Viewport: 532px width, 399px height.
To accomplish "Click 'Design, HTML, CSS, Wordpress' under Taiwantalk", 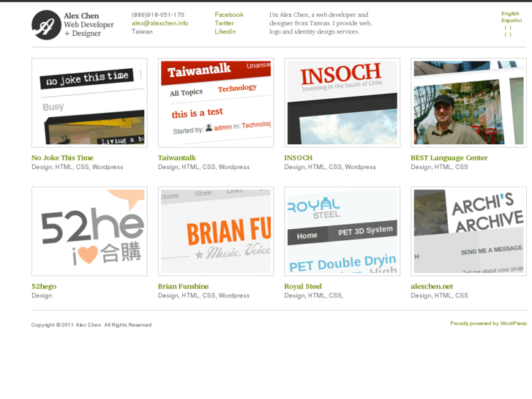I will pos(203,167).
